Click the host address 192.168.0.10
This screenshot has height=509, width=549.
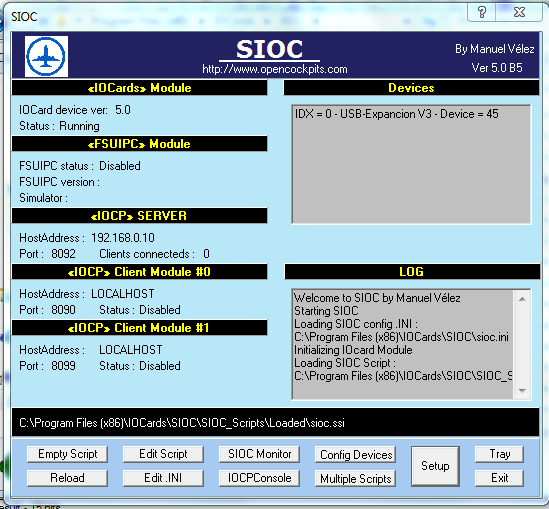[x=123, y=238]
